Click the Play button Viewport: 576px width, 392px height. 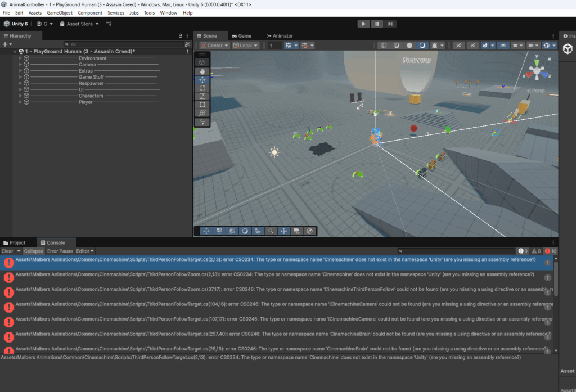pos(364,24)
